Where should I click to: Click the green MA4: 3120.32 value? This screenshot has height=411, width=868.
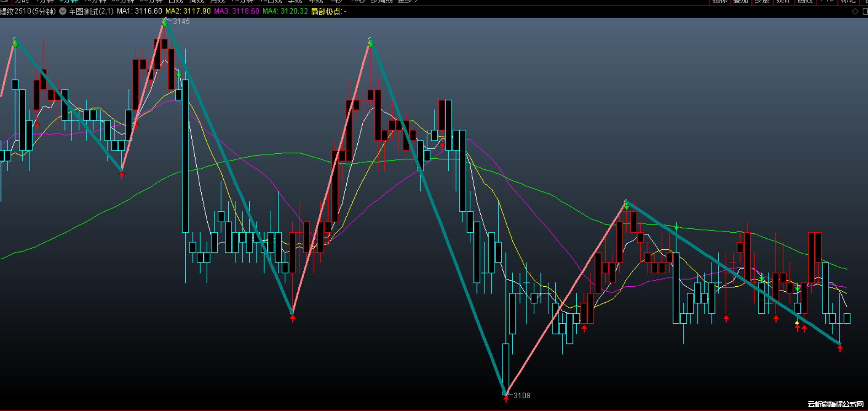(x=285, y=11)
